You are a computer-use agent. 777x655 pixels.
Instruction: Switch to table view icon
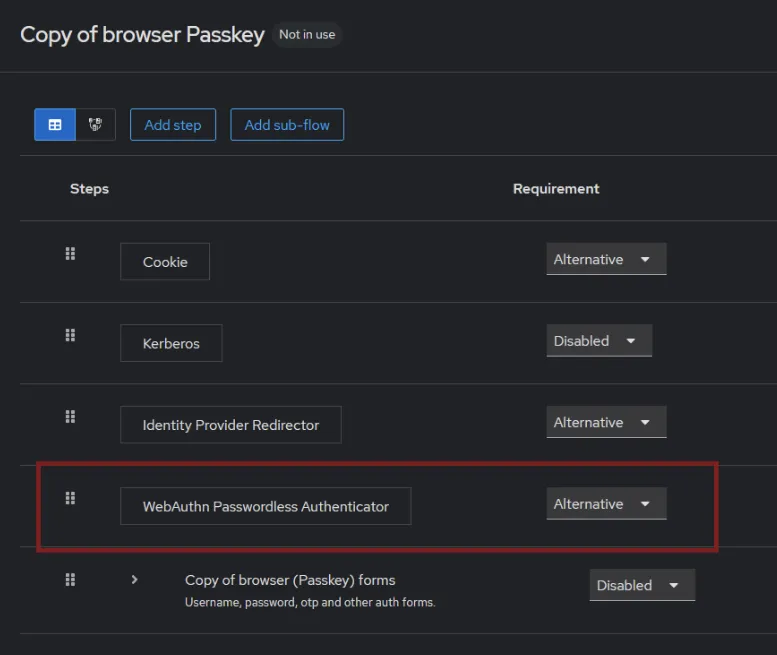point(55,124)
